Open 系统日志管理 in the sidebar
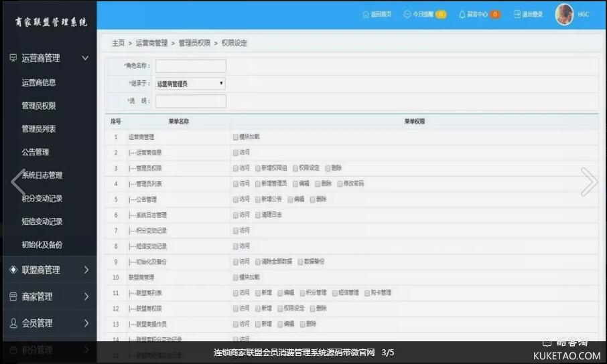Image resolution: width=607 pixels, height=364 pixels. [42, 175]
